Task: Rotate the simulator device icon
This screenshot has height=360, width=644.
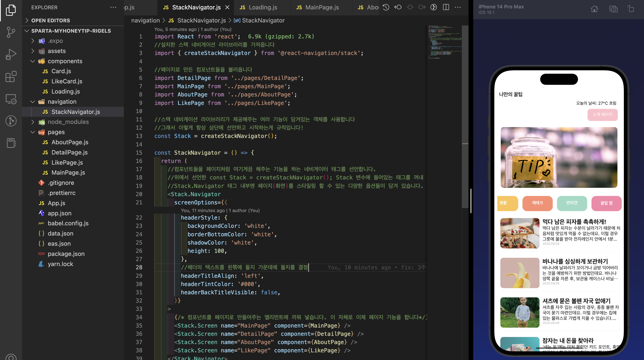Action: click(631, 9)
